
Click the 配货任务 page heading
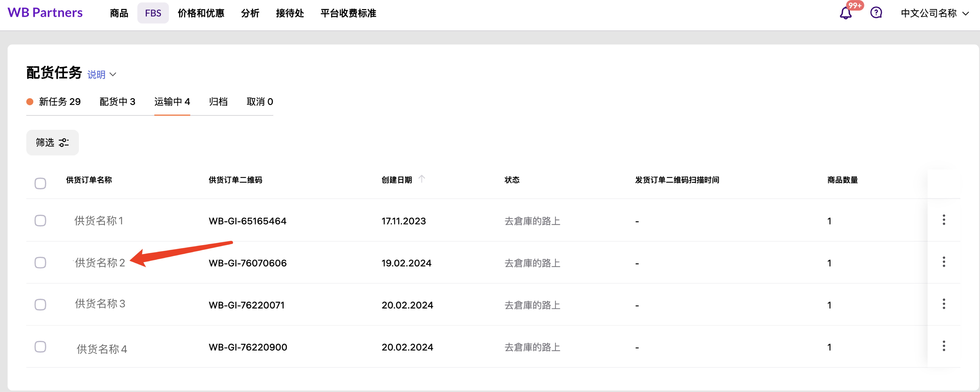tap(54, 73)
